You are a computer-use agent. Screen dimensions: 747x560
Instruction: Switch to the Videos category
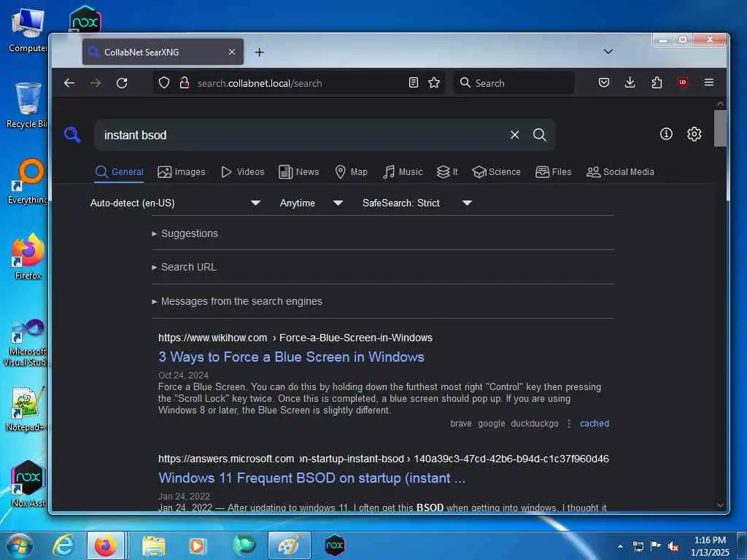pyautogui.click(x=242, y=172)
